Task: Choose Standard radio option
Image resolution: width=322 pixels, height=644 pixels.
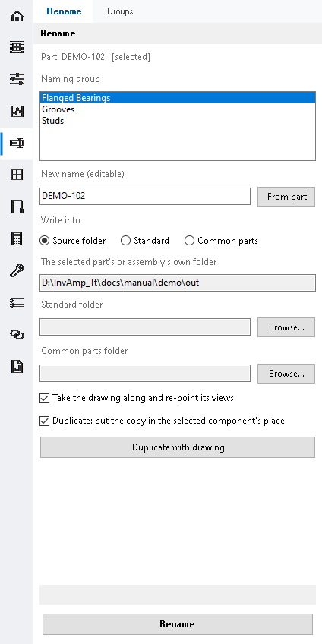Action: (145, 241)
